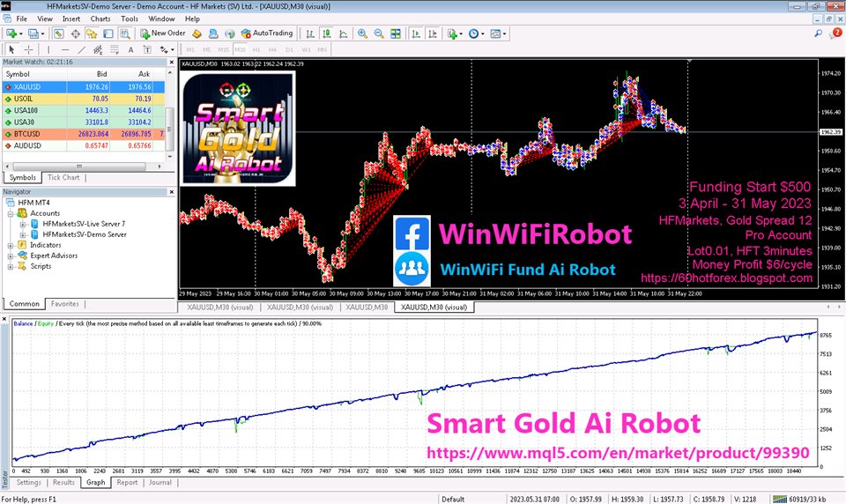Image resolution: width=846 pixels, height=504 pixels.
Task: Toggle chart Auto Scroll
Action: 415,33
